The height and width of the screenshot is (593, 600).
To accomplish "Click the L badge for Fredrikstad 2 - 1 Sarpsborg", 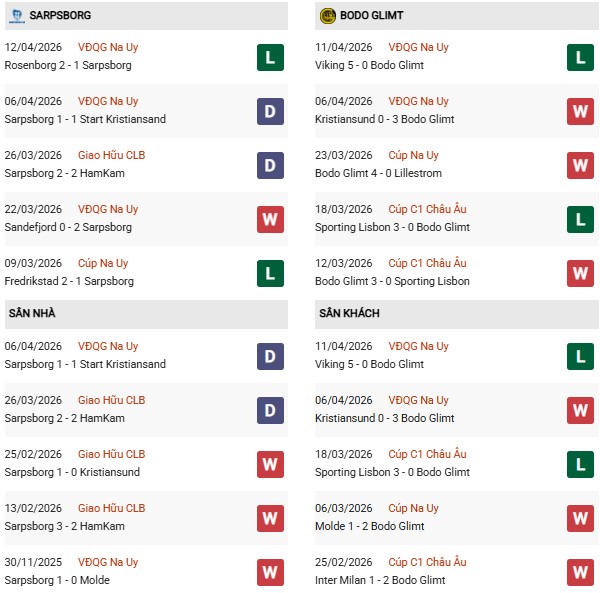I will tap(270, 273).
